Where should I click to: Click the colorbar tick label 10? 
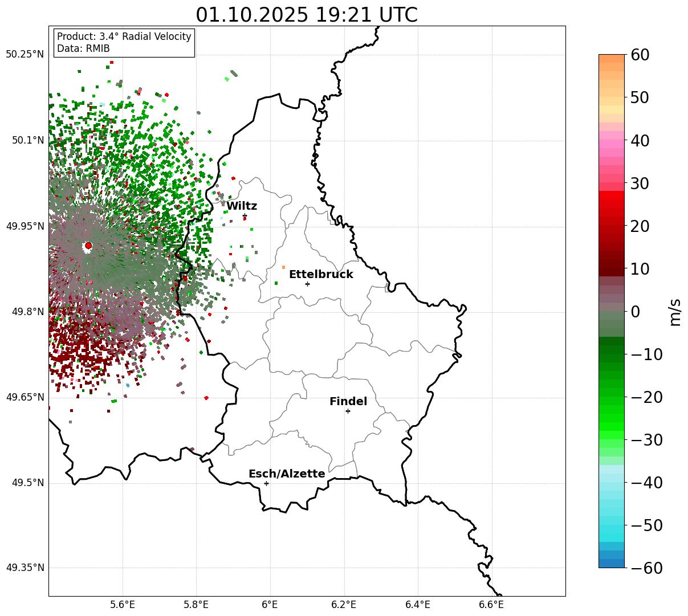(x=639, y=269)
